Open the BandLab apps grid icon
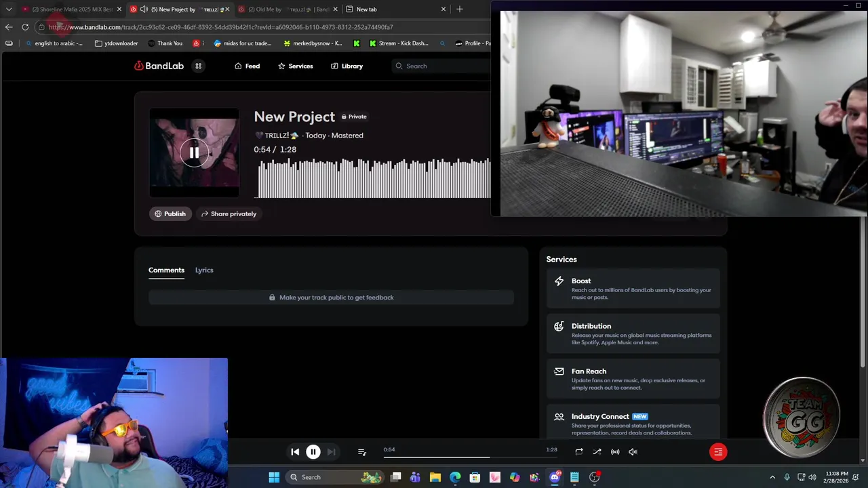The height and width of the screenshot is (488, 868). pos(198,66)
